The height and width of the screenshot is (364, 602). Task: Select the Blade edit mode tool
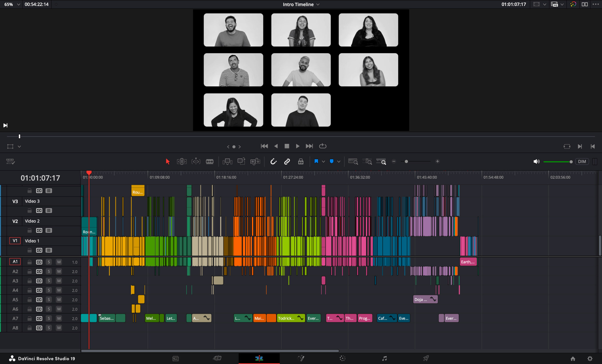[x=210, y=162]
